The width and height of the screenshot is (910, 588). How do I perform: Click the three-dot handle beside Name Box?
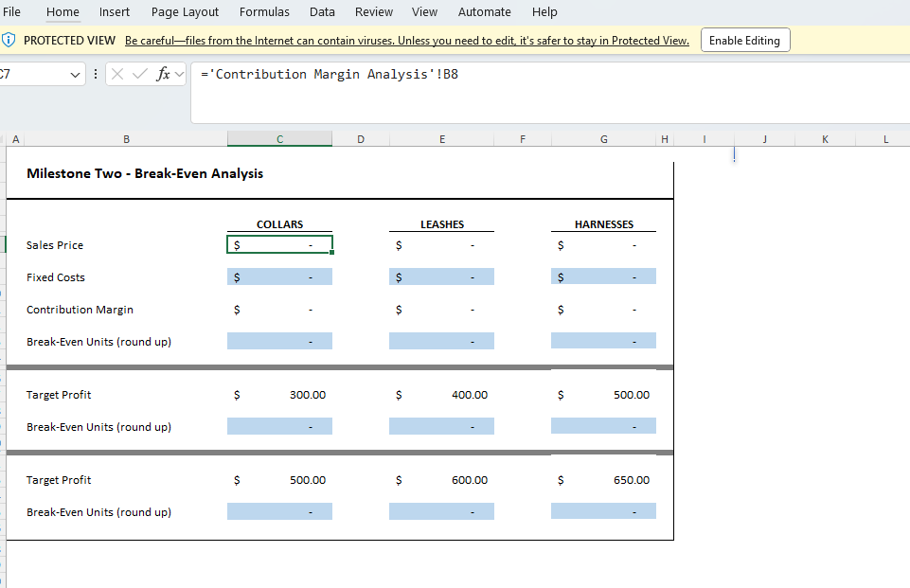[x=96, y=74]
